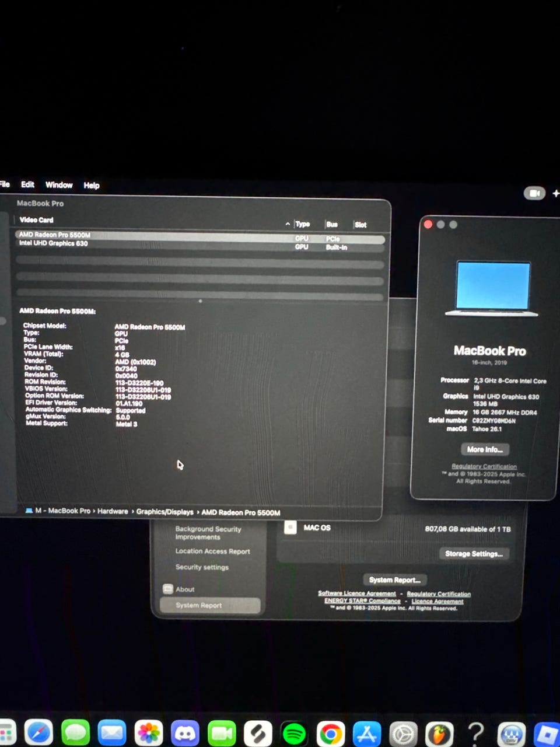The width and height of the screenshot is (560, 747).
Task: Open Spotify in the Dock
Action: 294,734
